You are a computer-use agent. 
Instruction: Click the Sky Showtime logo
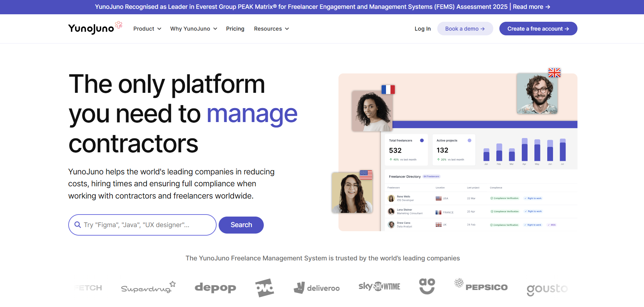point(379,286)
